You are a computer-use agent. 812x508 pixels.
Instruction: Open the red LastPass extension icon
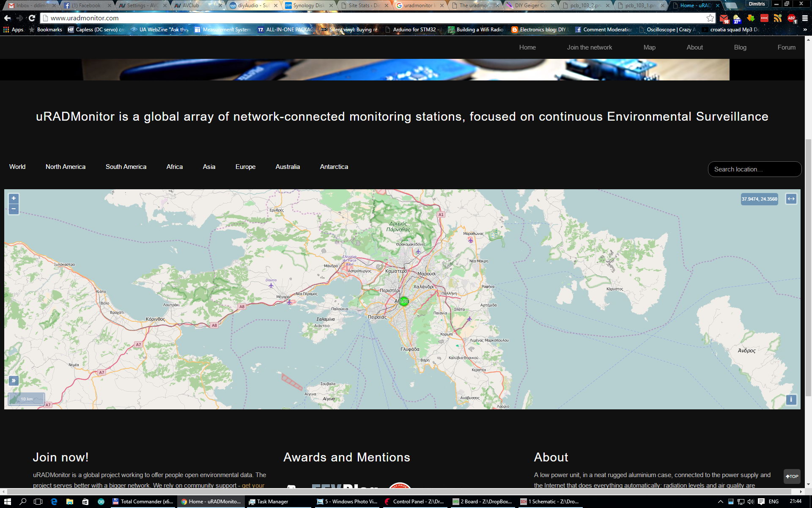pos(764,18)
